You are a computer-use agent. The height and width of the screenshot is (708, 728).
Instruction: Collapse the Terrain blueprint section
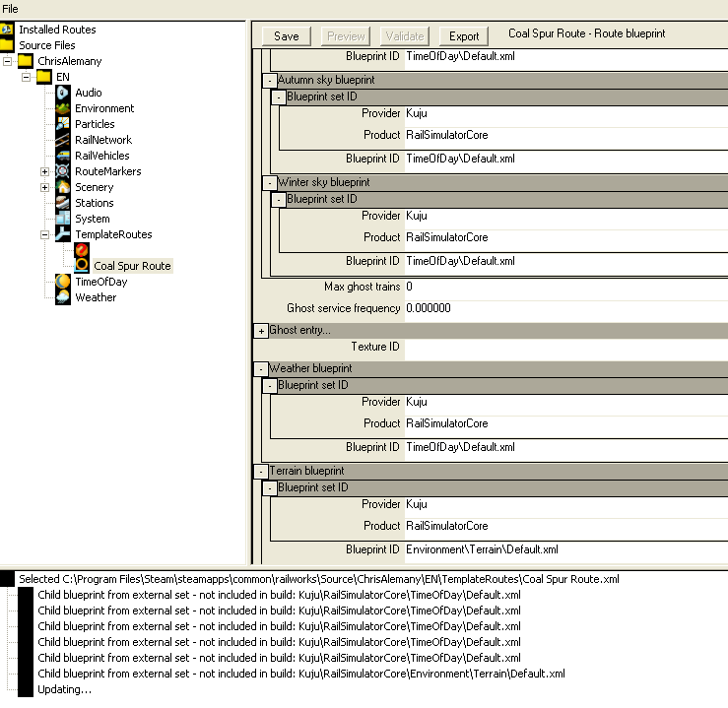pos(261,472)
